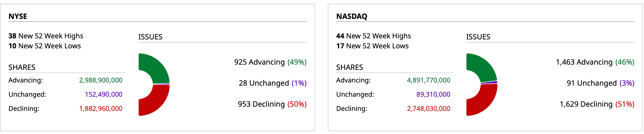Select the NYSE panel heading
Screen dimensions: 644x134
(18, 16)
